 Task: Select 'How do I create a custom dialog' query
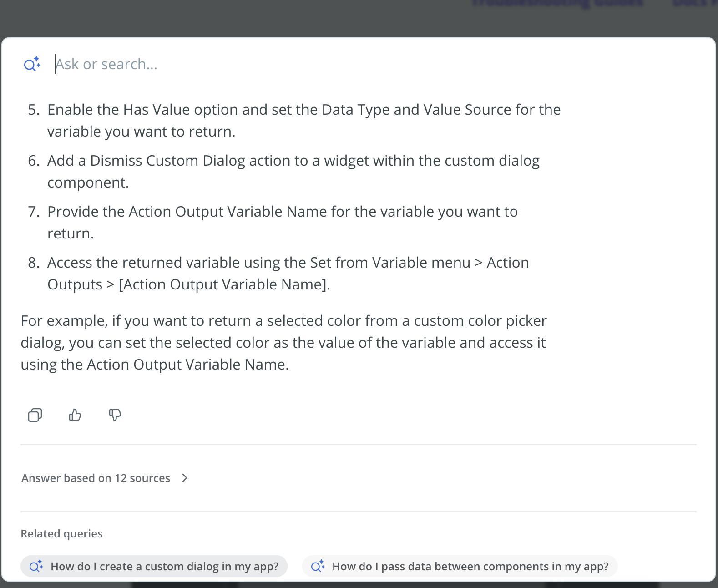[x=164, y=566]
